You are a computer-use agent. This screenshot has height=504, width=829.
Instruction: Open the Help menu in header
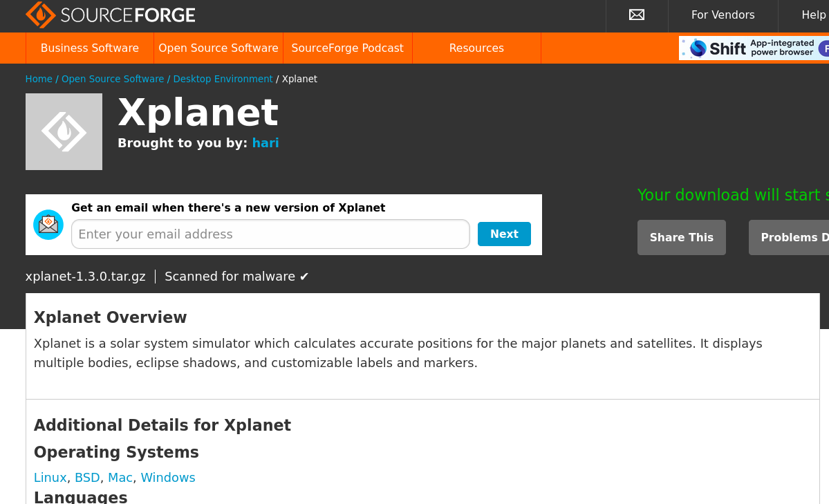coord(813,15)
